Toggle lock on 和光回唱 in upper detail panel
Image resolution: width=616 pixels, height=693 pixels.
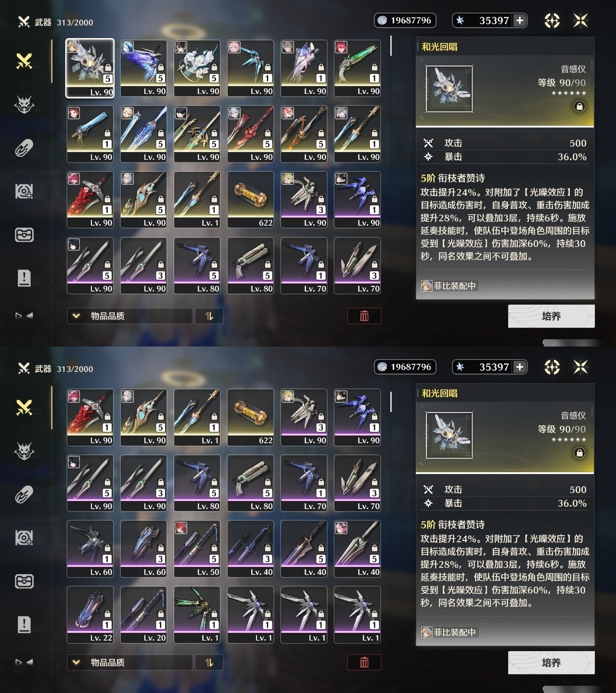point(579,106)
